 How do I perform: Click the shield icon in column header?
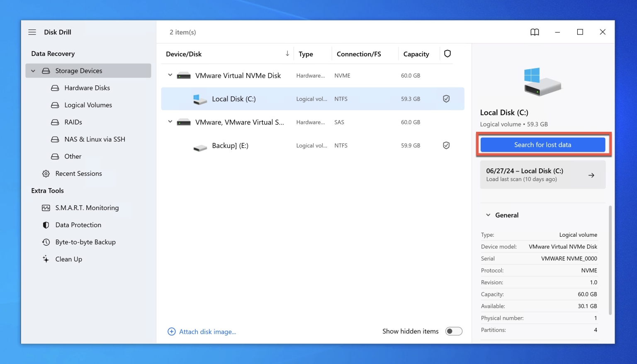447,53
